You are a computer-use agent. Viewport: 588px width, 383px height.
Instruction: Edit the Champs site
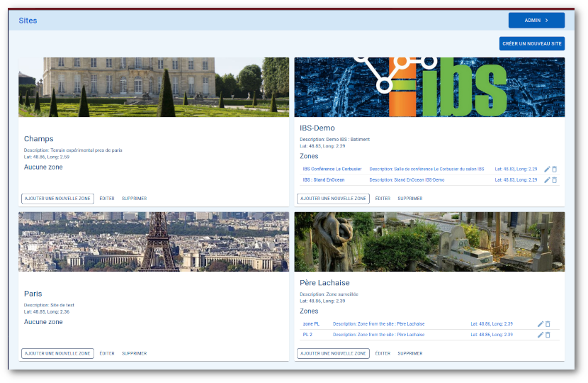click(107, 199)
